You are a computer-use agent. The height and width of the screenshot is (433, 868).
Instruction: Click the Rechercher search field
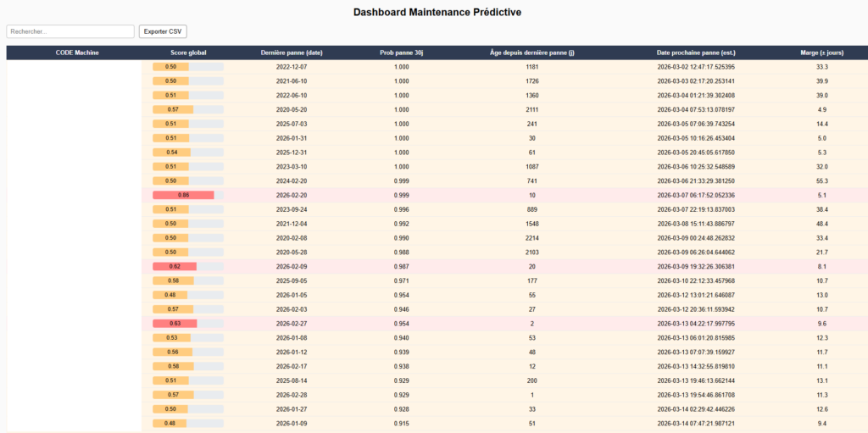[70, 31]
